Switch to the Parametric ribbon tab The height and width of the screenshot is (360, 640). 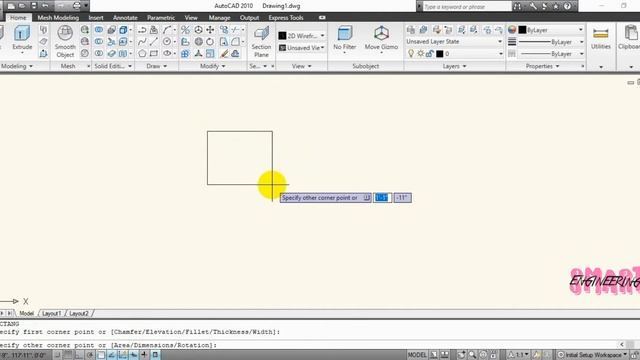[x=161, y=18]
